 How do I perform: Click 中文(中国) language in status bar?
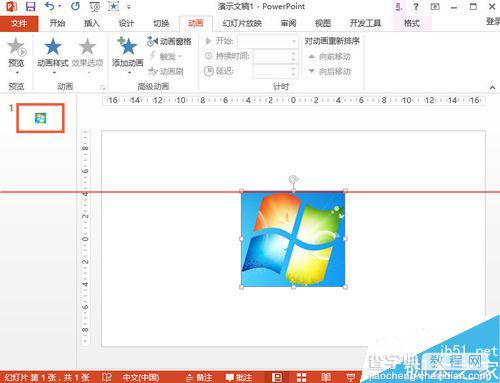(140, 377)
